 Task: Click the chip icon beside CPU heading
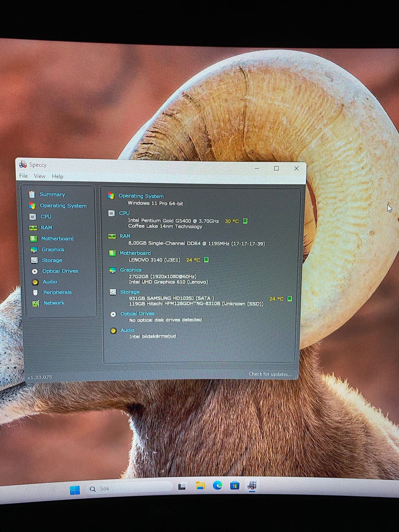(x=111, y=213)
